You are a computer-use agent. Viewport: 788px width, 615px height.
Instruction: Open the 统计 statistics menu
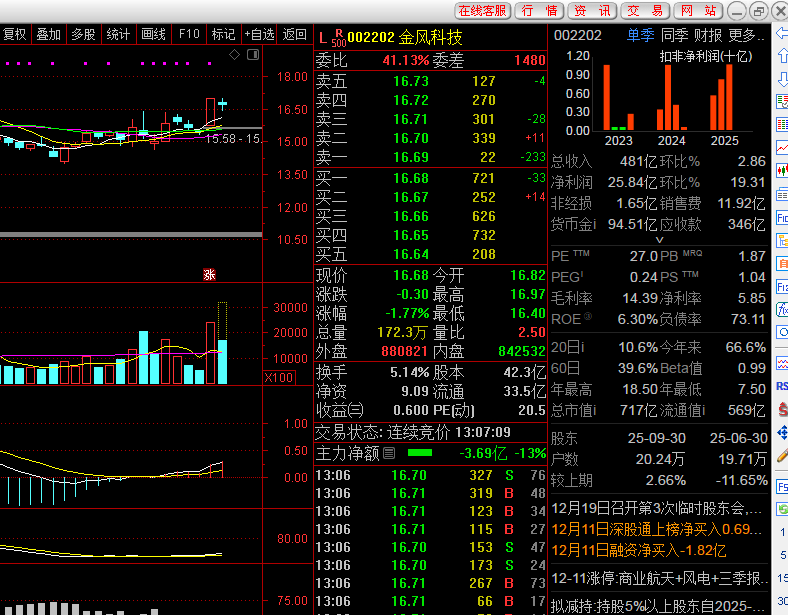[x=118, y=34]
